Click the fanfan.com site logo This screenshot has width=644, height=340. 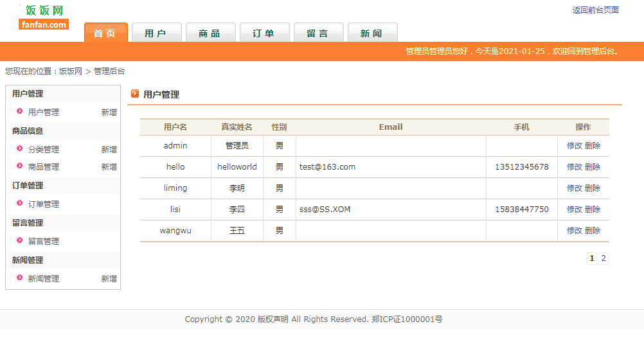point(44,17)
